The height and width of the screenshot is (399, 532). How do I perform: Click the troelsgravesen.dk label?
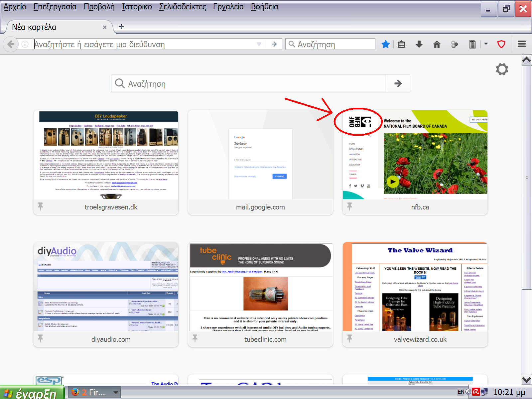[x=111, y=207]
